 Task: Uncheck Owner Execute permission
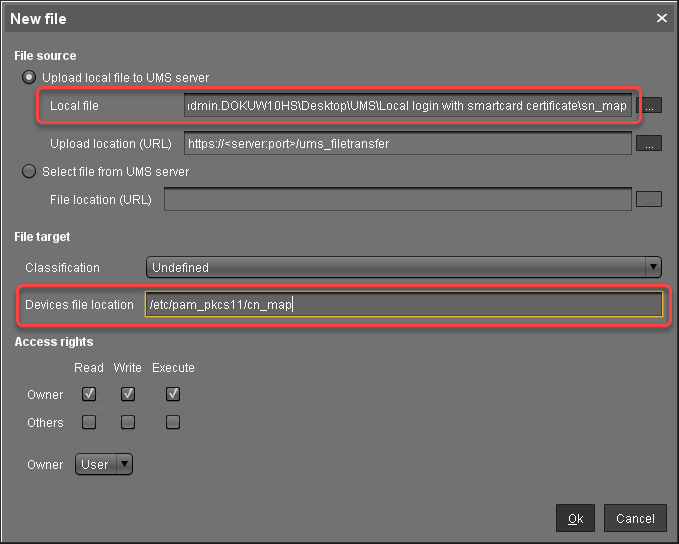173,394
